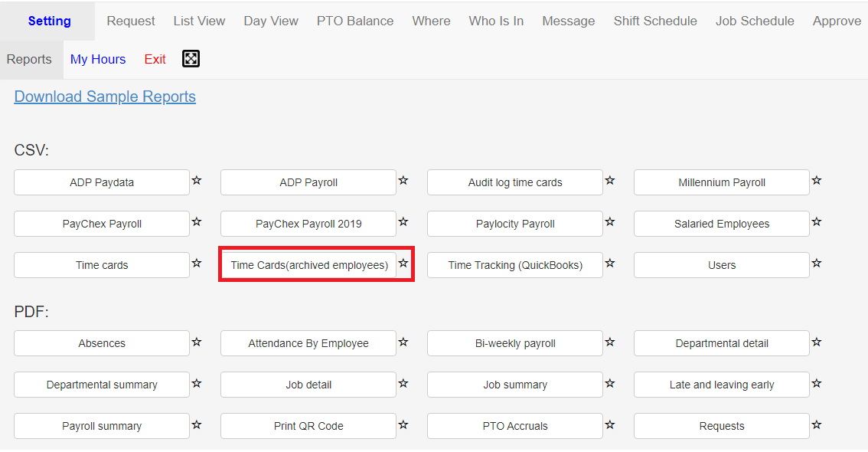This screenshot has height=452, width=868.
Task: Click star next to Absences report
Action: pyautogui.click(x=197, y=342)
